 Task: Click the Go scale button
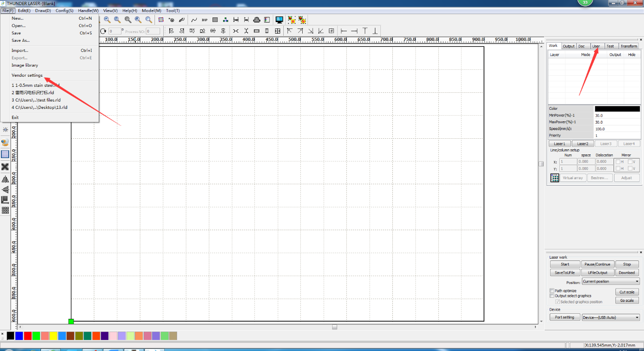click(627, 300)
